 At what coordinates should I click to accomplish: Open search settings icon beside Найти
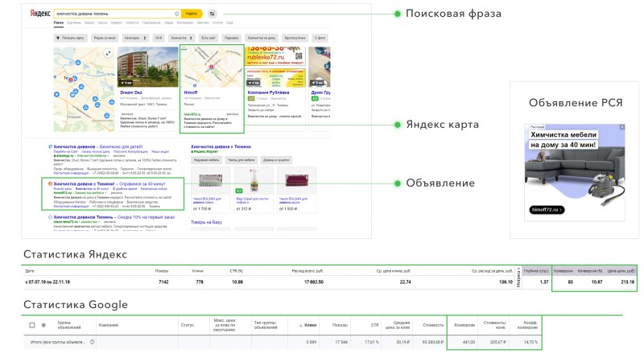tap(212, 14)
